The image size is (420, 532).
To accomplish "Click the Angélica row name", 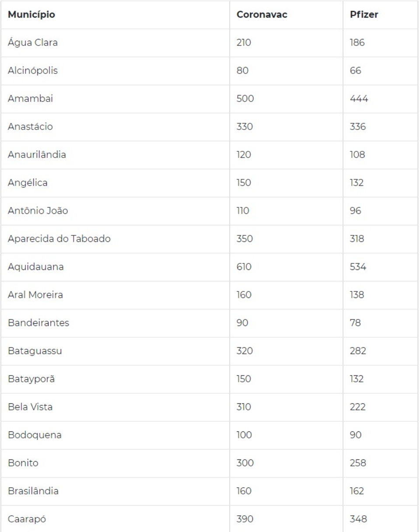I will (28, 183).
